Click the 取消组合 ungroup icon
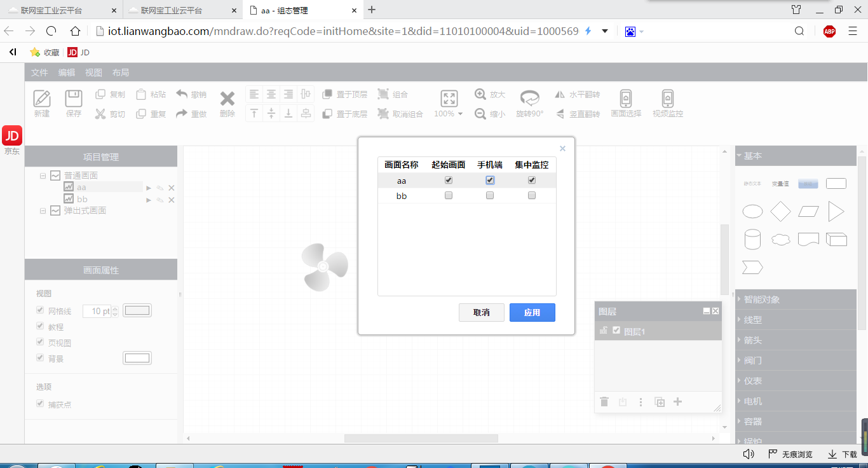868x468 pixels. tap(383, 114)
